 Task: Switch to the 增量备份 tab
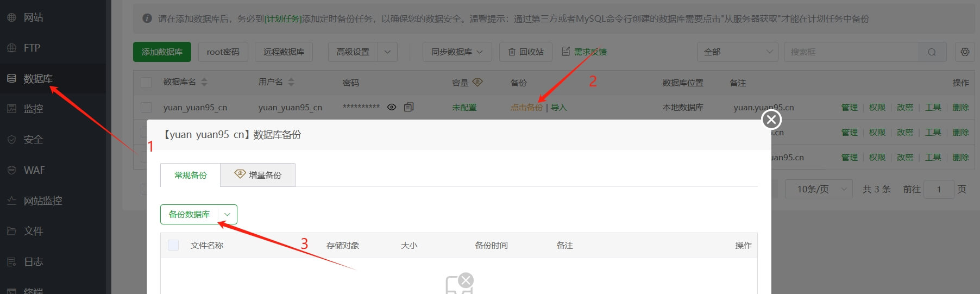[x=258, y=175]
